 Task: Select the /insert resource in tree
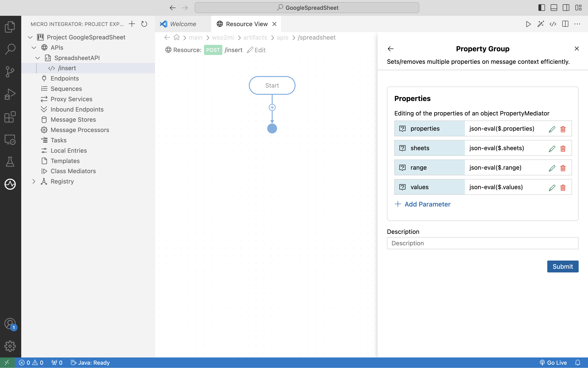point(88,68)
